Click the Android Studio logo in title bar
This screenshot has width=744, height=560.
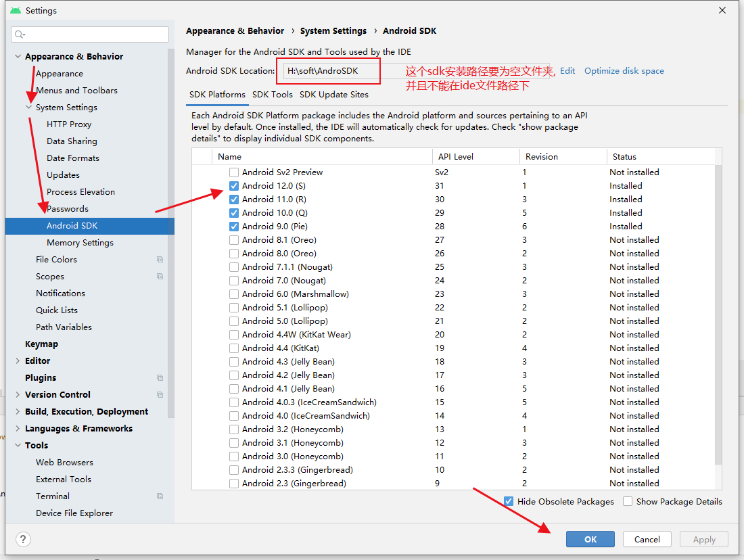tap(16, 10)
